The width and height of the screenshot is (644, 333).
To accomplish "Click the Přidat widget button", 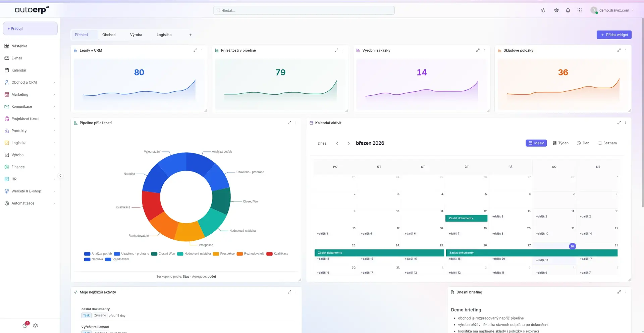I will tap(614, 35).
